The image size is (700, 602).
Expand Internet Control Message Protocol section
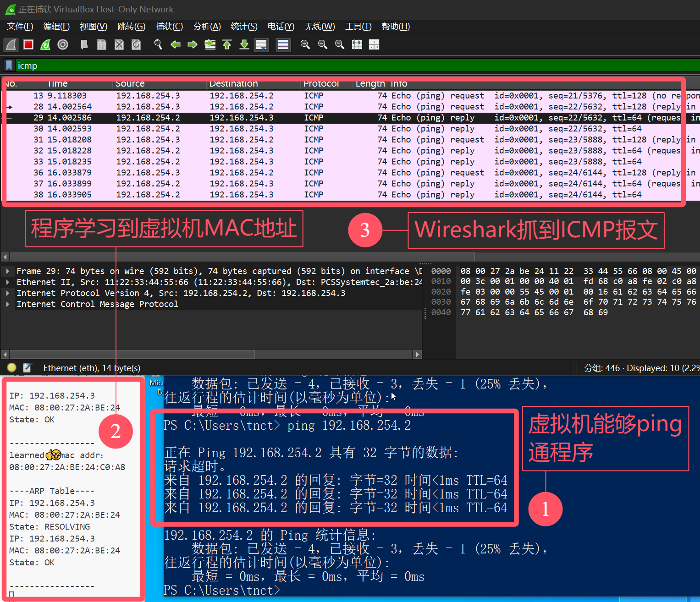8,304
